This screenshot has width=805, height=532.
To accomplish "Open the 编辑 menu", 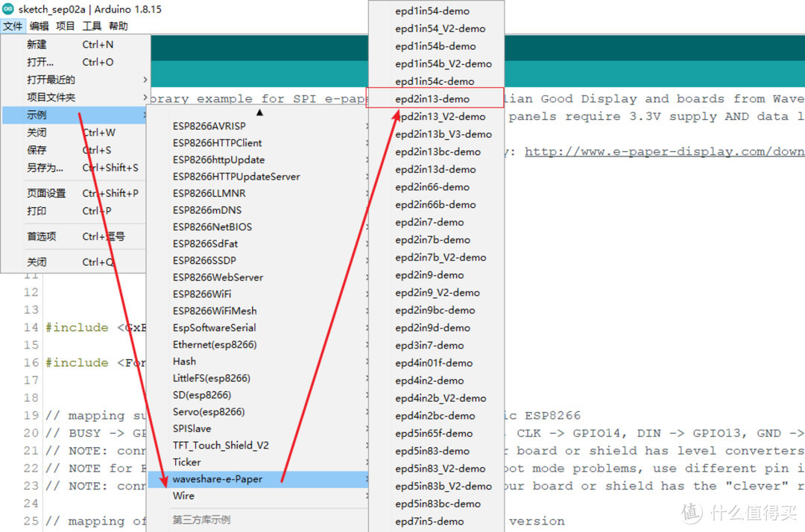I will pyautogui.click(x=39, y=25).
